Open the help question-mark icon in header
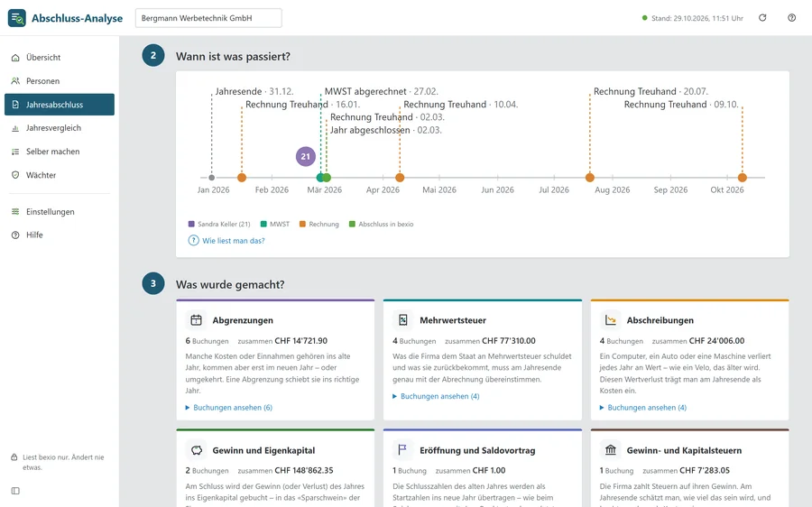This screenshot has width=812, height=507. click(x=792, y=18)
